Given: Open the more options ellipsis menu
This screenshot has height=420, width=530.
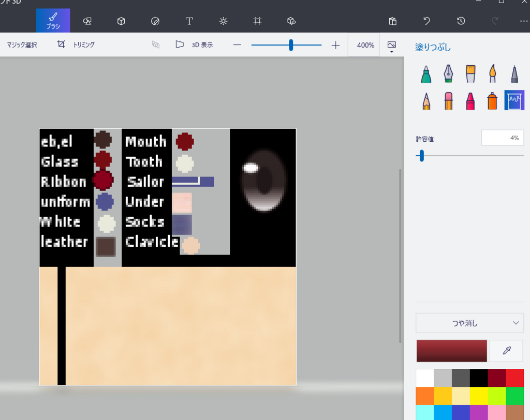Looking at the screenshot, I should click(524, 21).
